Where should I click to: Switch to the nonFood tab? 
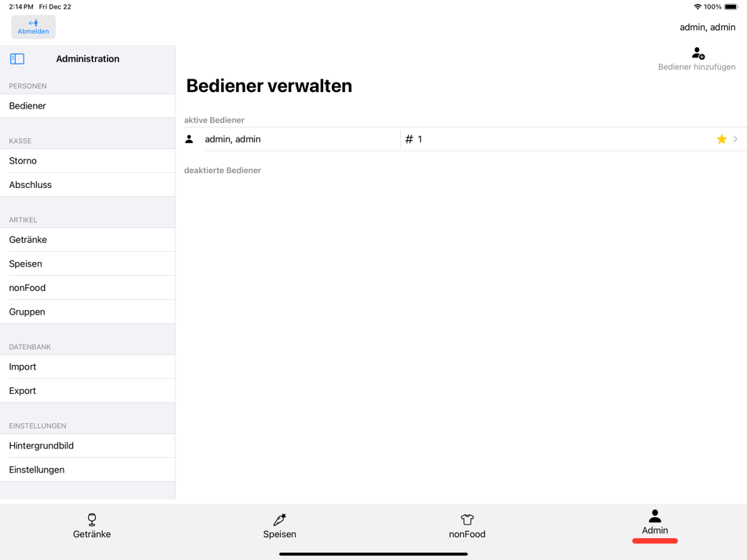(466, 527)
